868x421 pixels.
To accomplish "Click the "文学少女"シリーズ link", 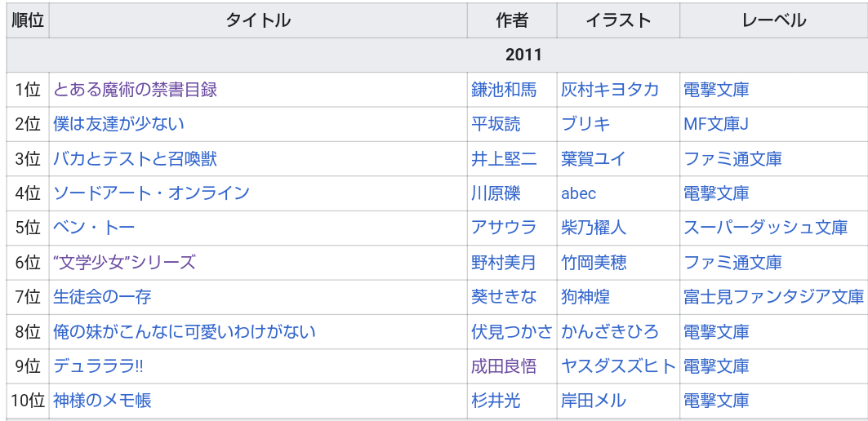I will tap(125, 263).
